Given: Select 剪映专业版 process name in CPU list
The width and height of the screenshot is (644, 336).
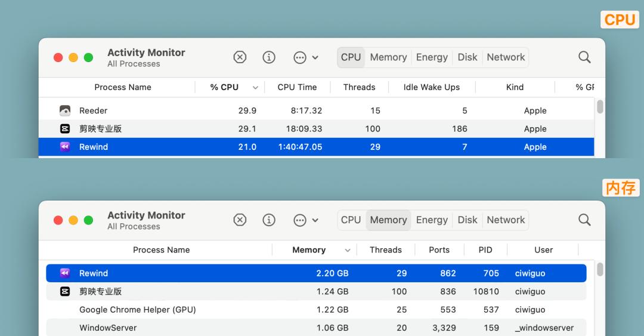Looking at the screenshot, I should click(x=100, y=129).
